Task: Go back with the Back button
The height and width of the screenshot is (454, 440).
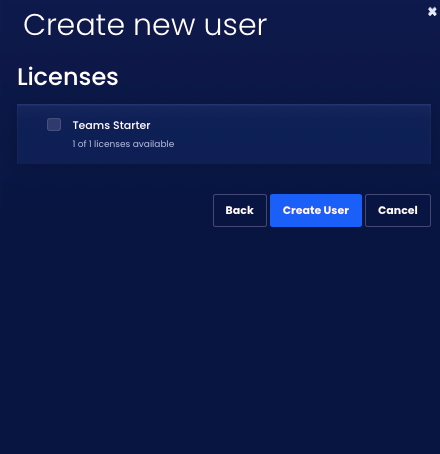Action: [240, 210]
